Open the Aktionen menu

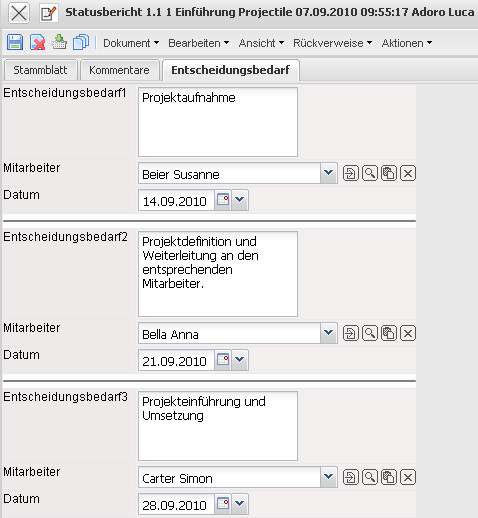pos(407,43)
